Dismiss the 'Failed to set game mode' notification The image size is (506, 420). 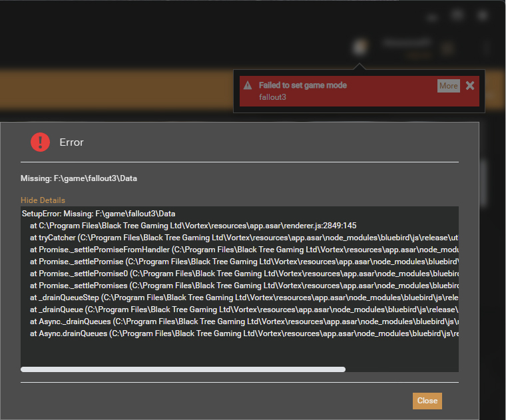[470, 85]
